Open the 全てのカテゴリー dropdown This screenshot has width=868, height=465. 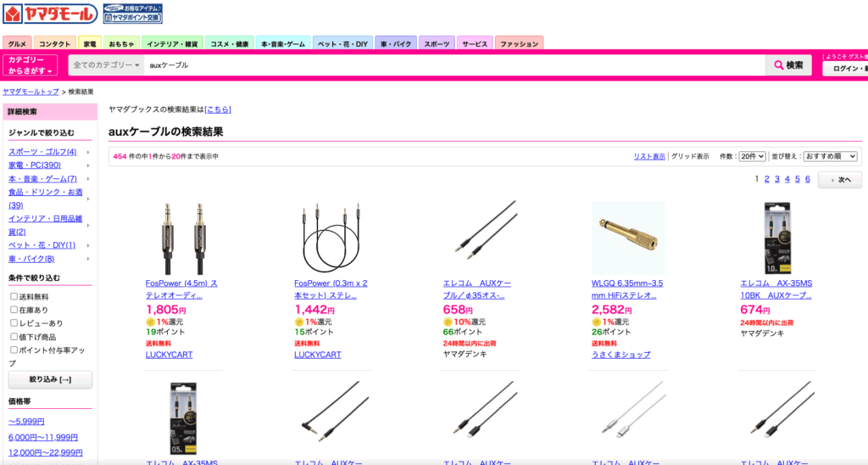(106, 65)
